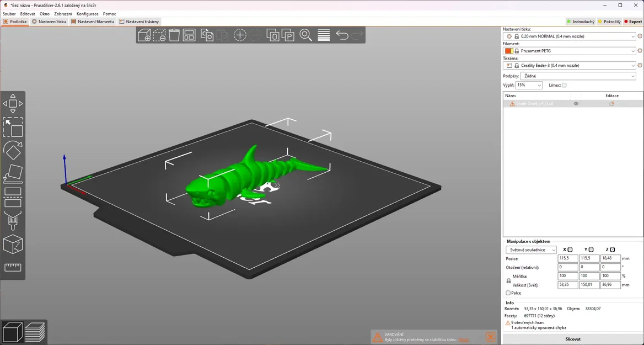644x345 pixels.
Task: Select Jednoduchý simple mode
Action: click(580, 22)
